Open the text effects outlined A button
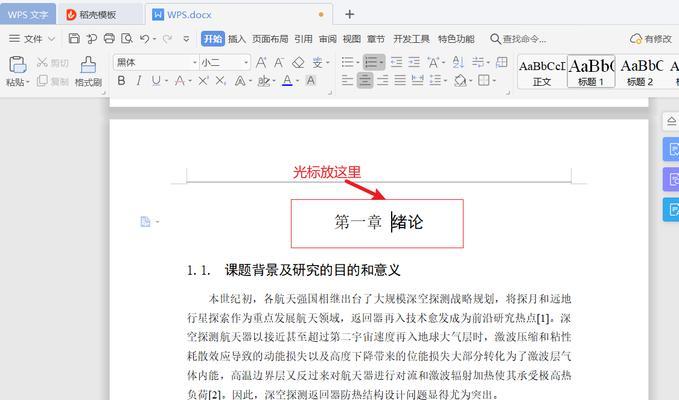 (240, 81)
